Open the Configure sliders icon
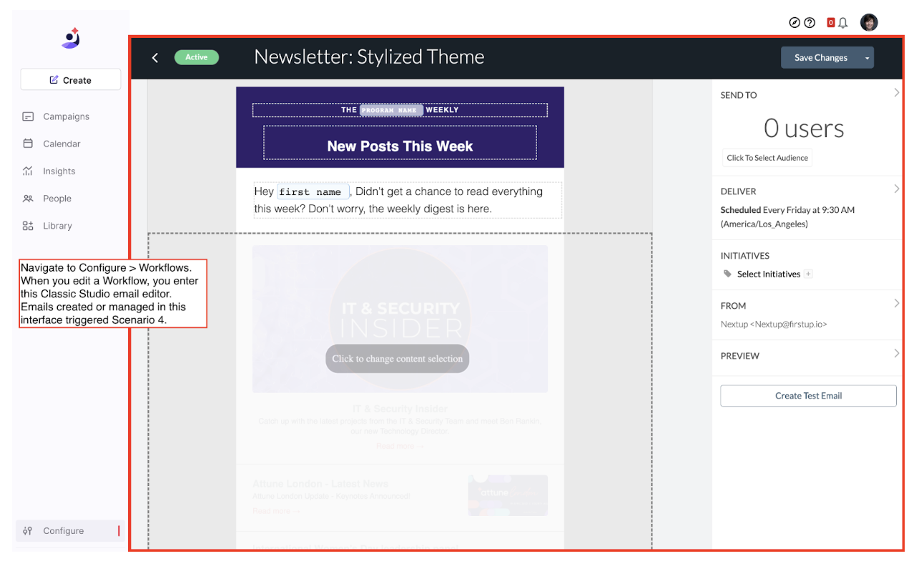 [x=28, y=530]
